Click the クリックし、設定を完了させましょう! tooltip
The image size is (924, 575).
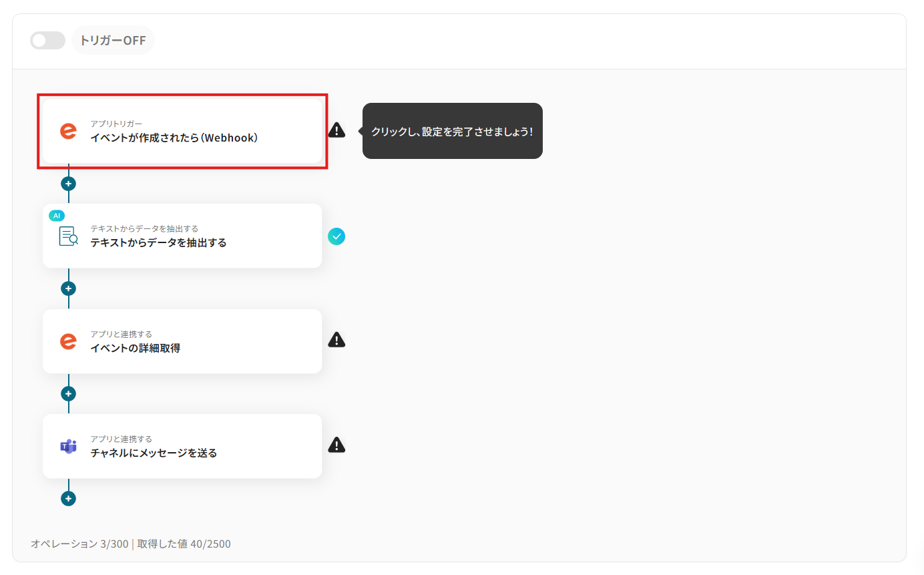click(x=453, y=131)
